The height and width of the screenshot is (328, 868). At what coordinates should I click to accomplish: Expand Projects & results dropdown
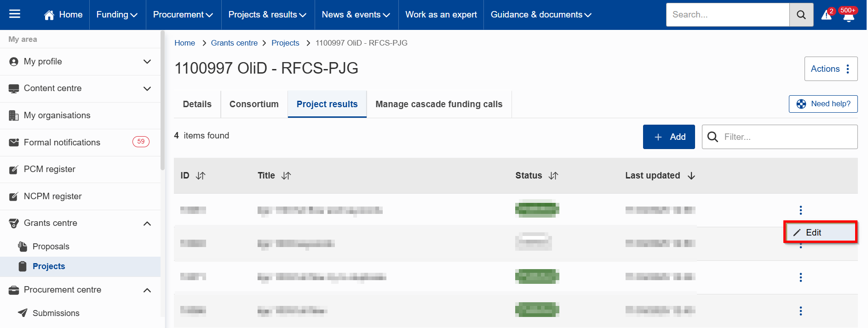coord(267,15)
